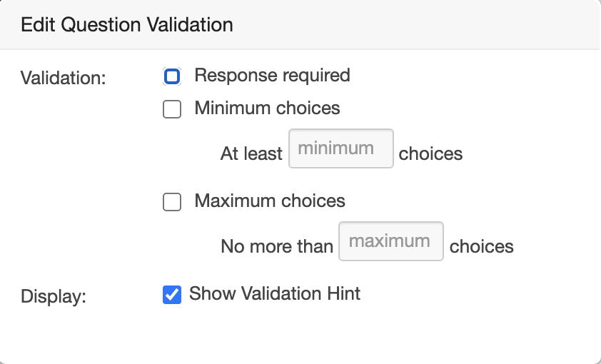Viewport: 601px width, 364px height.
Task: Focus the minimum number input field
Action: [x=341, y=149]
